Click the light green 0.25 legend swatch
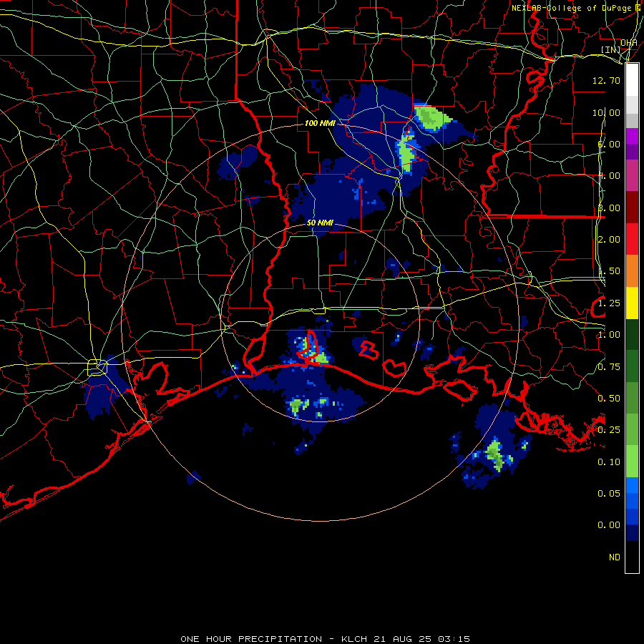The width and height of the screenshot is (644, 644). 632,429
